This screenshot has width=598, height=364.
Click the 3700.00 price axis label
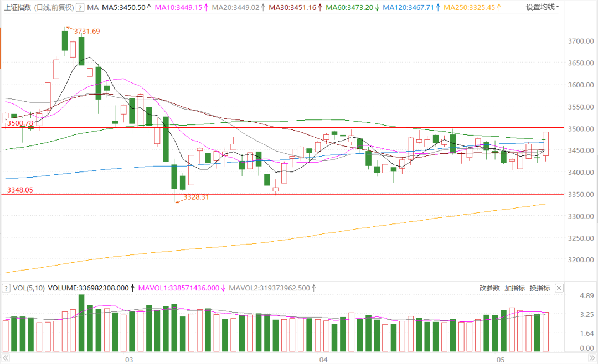click(581, 41)
